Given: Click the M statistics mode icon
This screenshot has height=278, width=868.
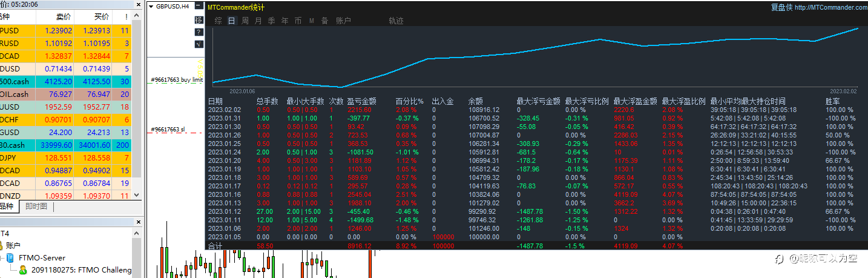Looking at the screenshot, I should click(312, 21).
